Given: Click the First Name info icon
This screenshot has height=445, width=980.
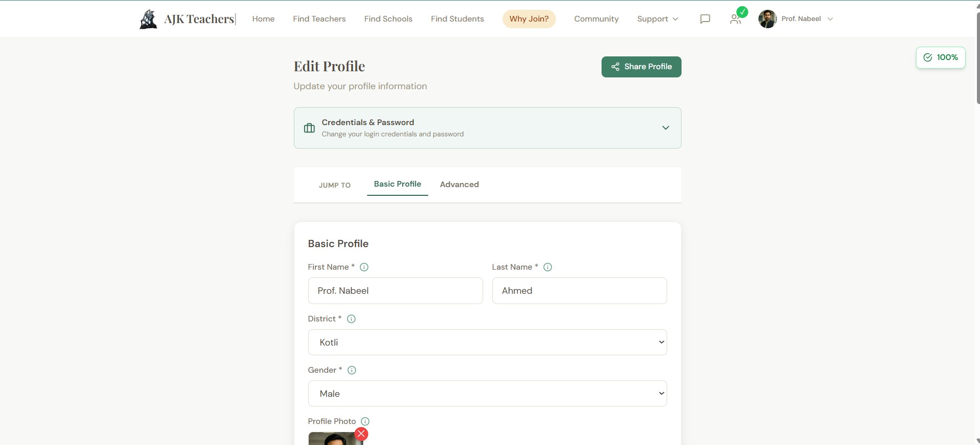Looking at the screenshot, I should (x=364, y=267).
